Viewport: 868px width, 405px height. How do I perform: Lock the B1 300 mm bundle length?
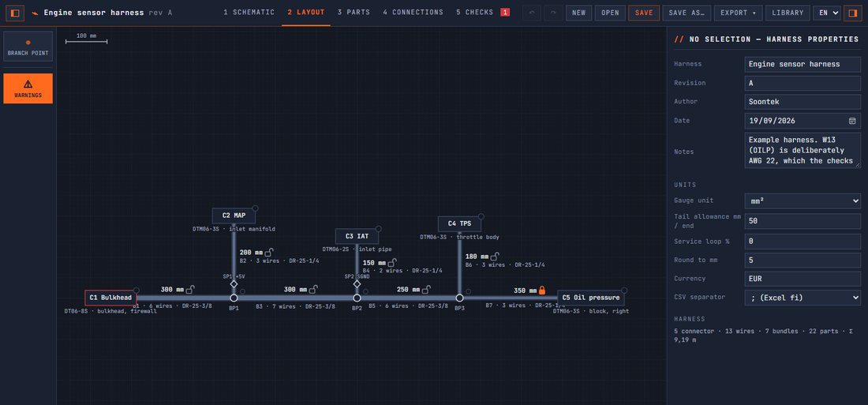pyautogui.click(x=190, y=289)
